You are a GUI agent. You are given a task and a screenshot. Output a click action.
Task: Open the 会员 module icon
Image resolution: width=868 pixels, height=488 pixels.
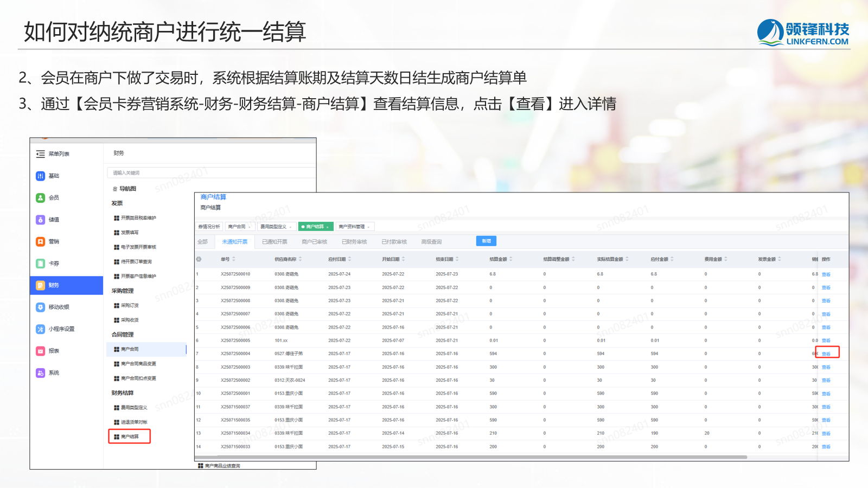(41, 198)
